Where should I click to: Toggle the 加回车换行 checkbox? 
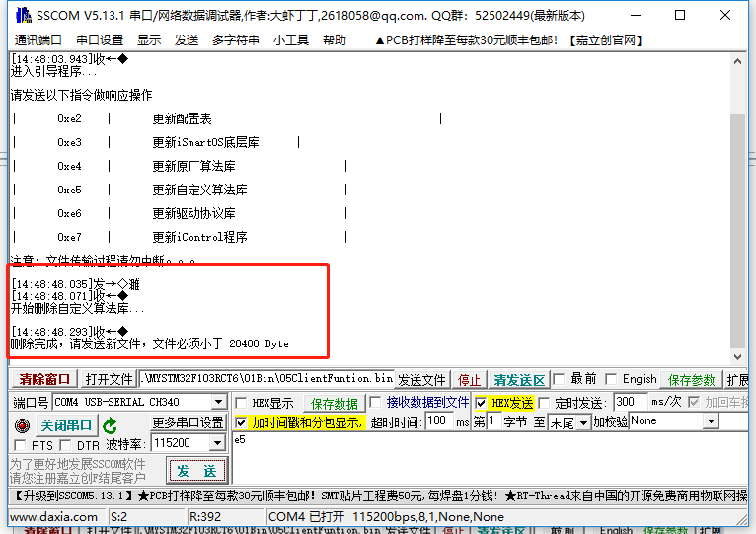pyautogui.click(x=694, y=403)
